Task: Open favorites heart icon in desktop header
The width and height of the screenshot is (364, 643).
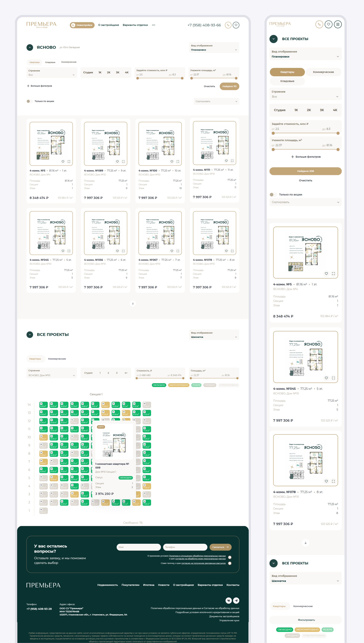Action: (236, 25)
